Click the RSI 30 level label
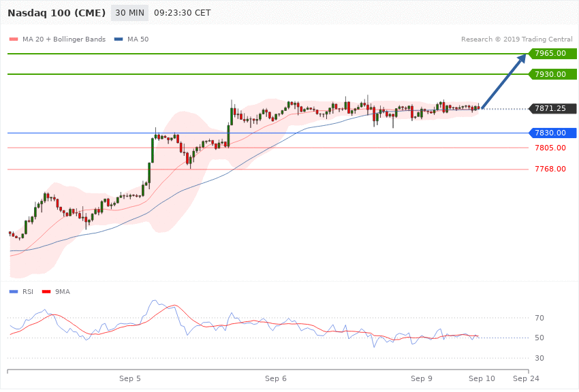Screen dimensions: 579x392 [x=539, y=358]
